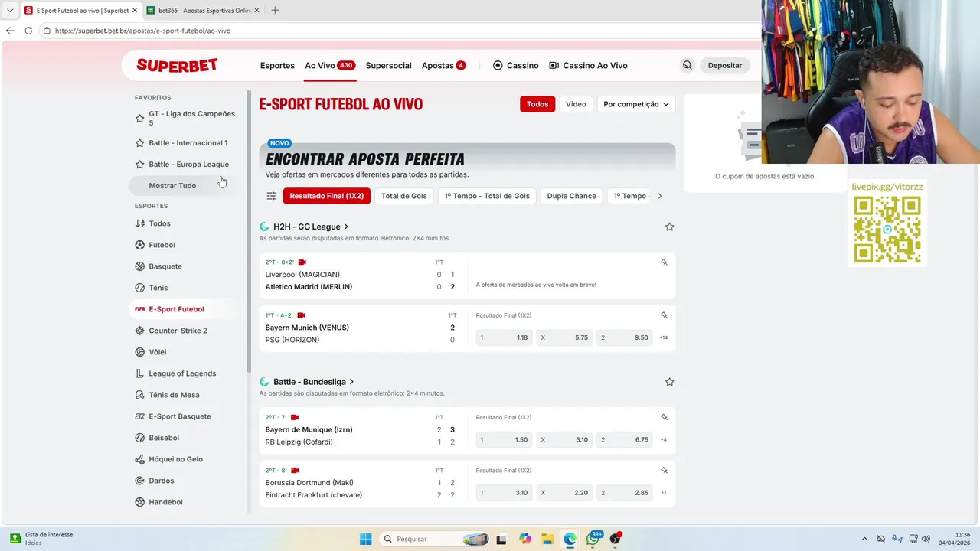
Task: Toggle star for Battle - Internacional 1
Action: point(139,143)
